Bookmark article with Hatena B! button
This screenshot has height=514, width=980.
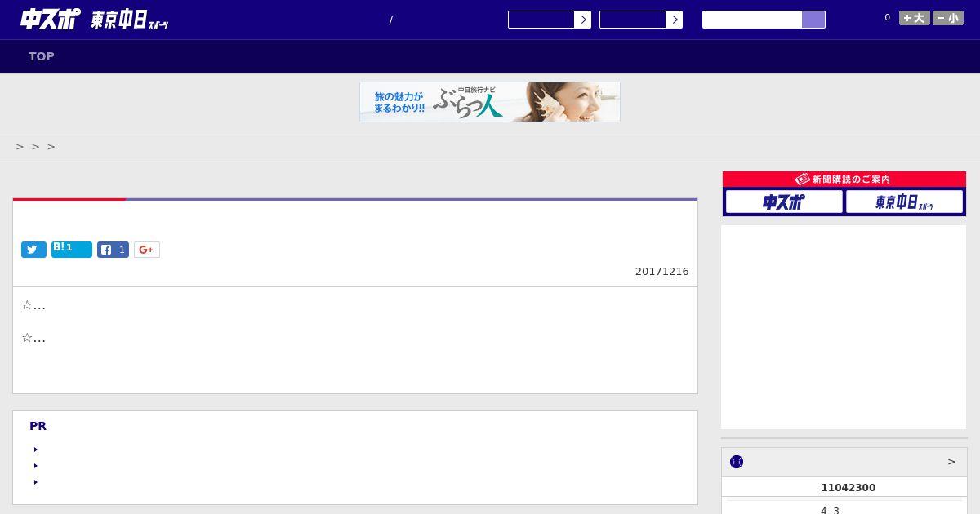[x=72, y=249]
